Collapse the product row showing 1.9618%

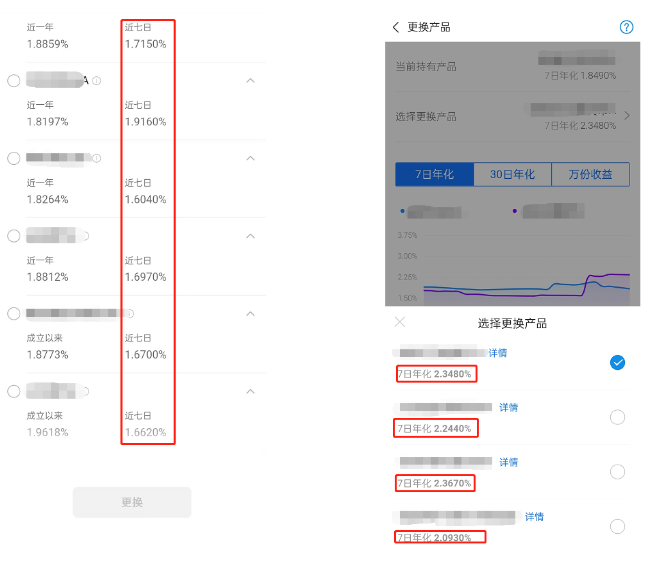click(250, 391)
